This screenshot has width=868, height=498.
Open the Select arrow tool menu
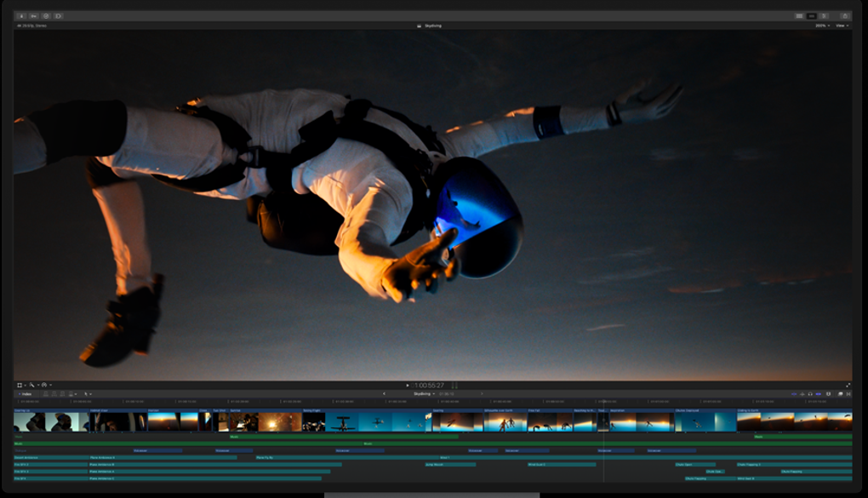click(x=87, y=394)
